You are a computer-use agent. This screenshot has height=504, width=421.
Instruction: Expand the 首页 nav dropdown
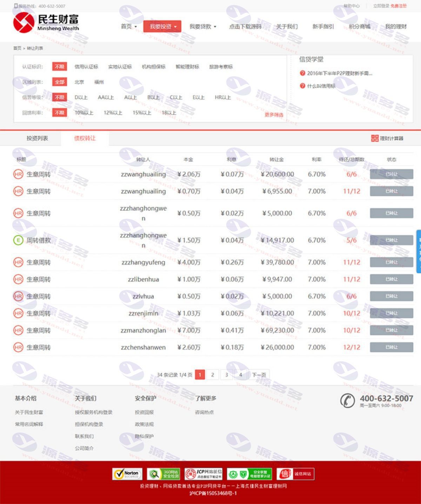point(129,26)
